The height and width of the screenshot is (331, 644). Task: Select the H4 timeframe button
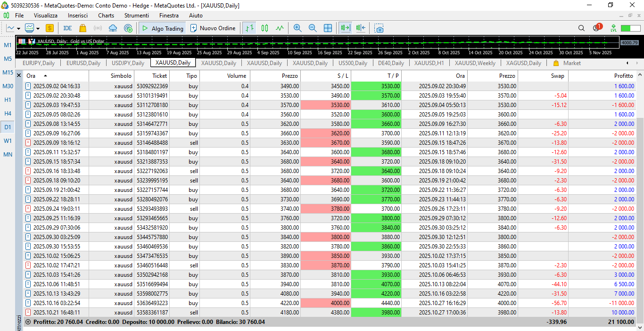click(8, 113)
